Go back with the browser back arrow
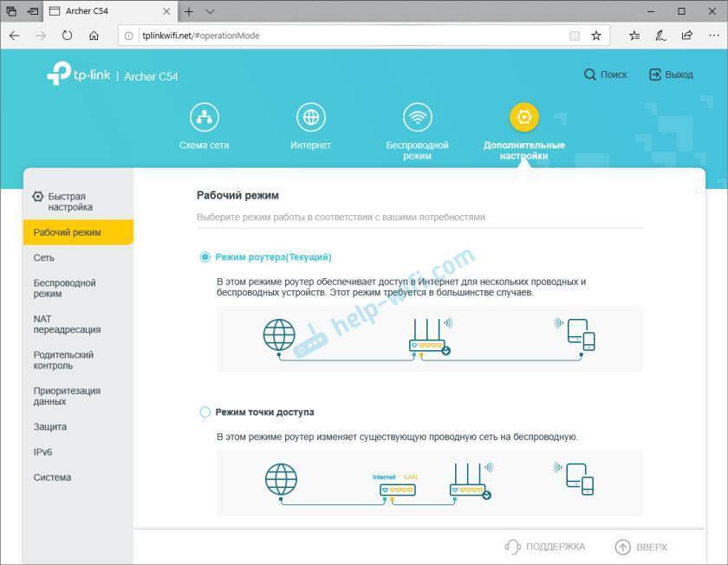 tap(15, 36)
